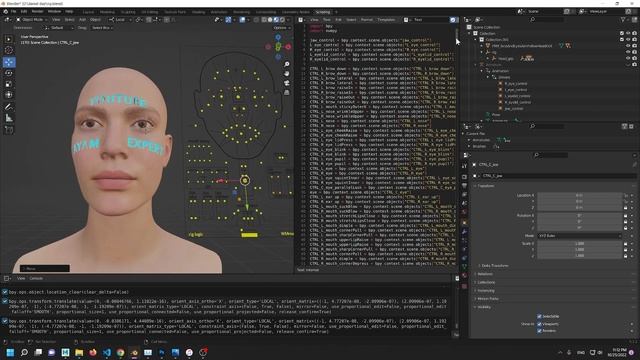
Task: Collapse the Transform panel
Action: pyautogui.click(x=485, y=186)
